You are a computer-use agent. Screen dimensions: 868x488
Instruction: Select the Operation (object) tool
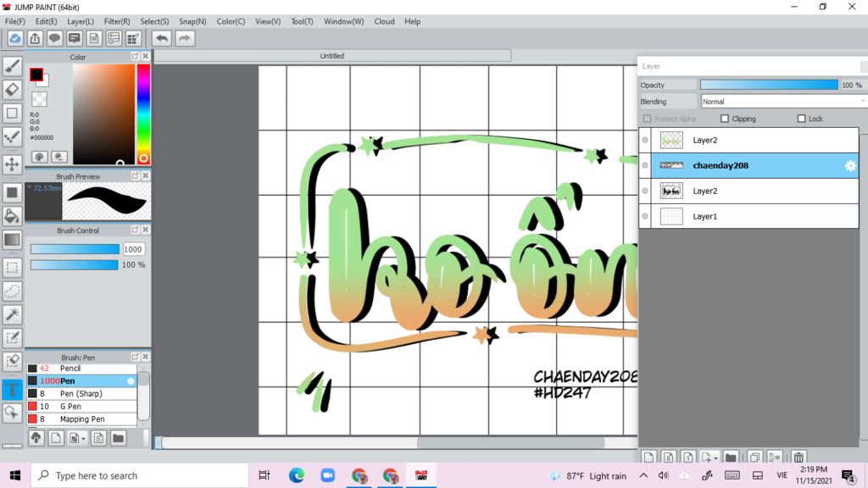12,413
